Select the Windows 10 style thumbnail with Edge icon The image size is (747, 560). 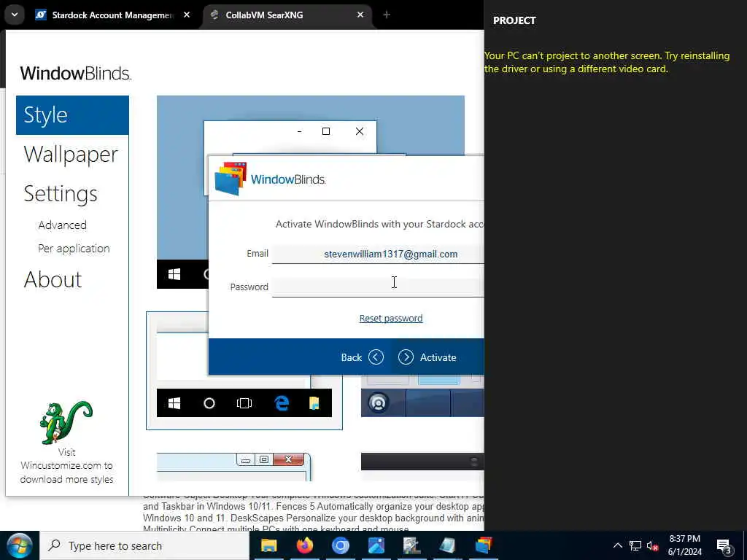[244, 370]
